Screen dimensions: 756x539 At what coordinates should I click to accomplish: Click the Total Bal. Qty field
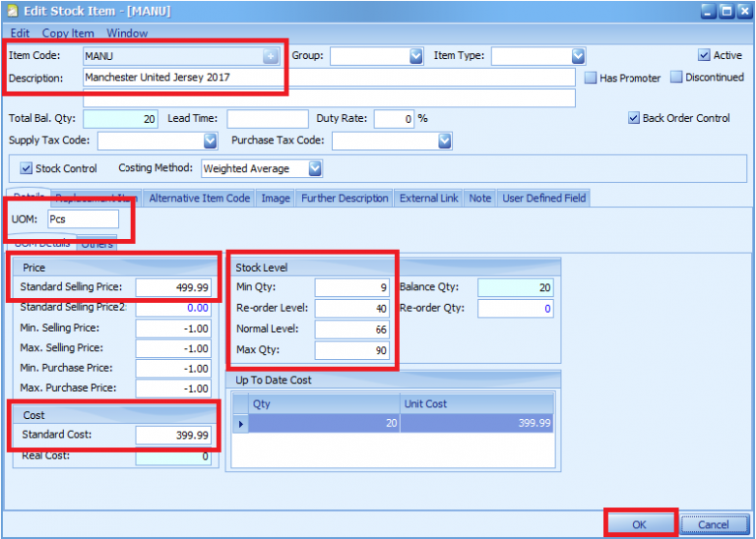(x=120, y=118)
